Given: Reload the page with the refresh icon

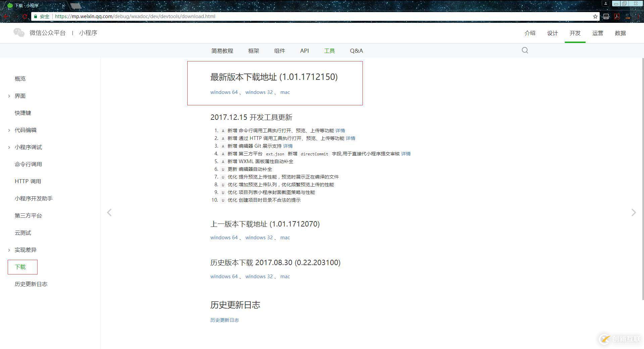Looking at the screenshot, I should point(24,16).
